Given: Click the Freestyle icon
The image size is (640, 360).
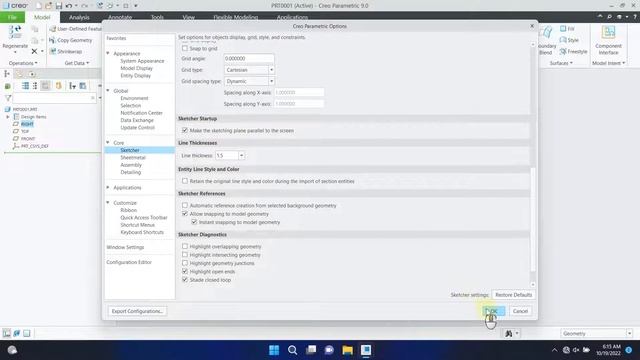Looking at the screenshot, I should [563, 51].
